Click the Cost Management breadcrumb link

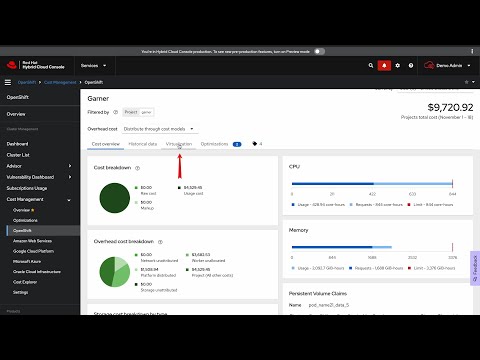click(x=60, y=82)
